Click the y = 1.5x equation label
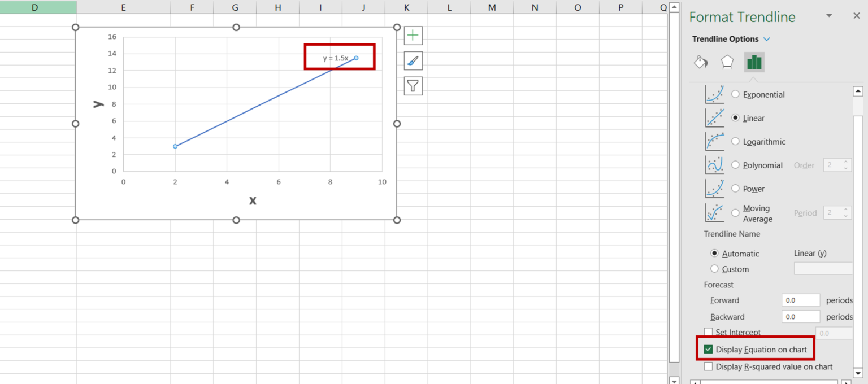This screenshot has width=868, height=384. pos(336,57)
